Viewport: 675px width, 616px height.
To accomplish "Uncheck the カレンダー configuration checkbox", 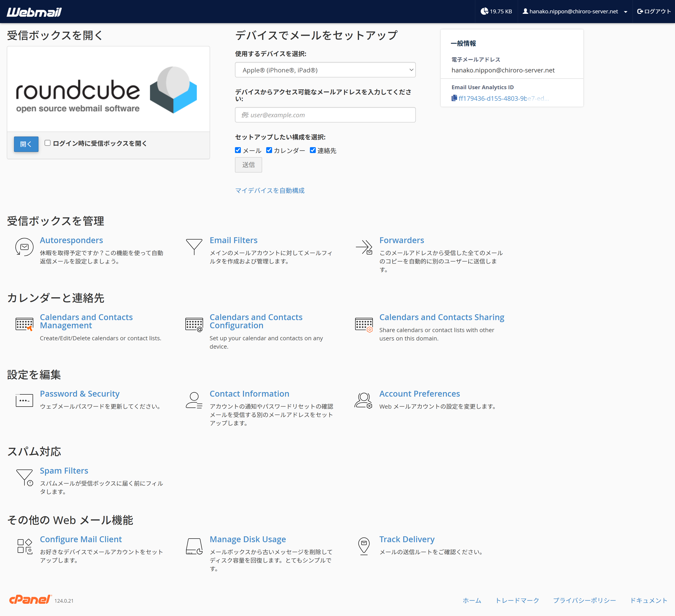I will (x=269, y=150).
